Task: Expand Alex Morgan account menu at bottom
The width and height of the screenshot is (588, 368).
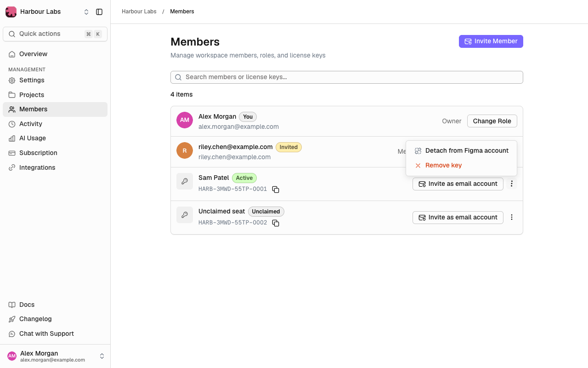Action: 102,356
